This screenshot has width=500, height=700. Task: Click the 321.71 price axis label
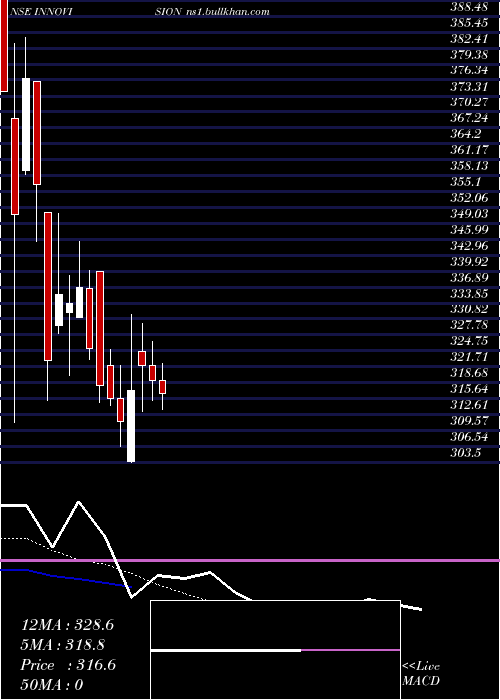[x=469, y=357]
